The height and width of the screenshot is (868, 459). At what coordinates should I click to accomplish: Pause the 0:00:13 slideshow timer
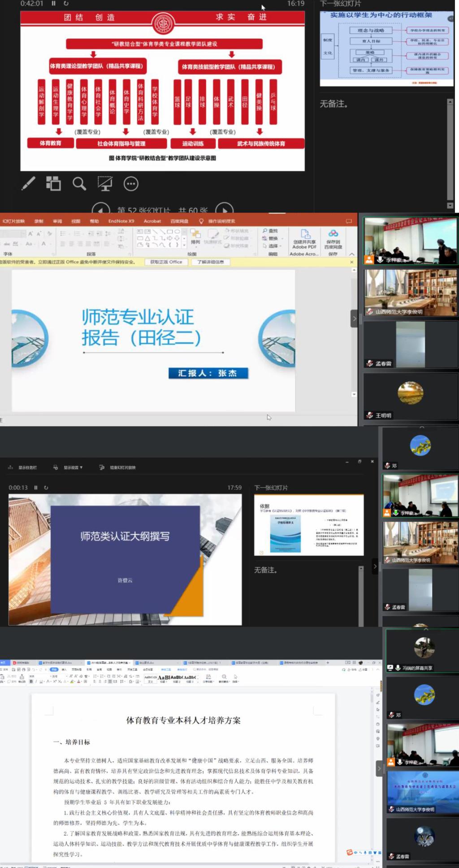[36, 488]
